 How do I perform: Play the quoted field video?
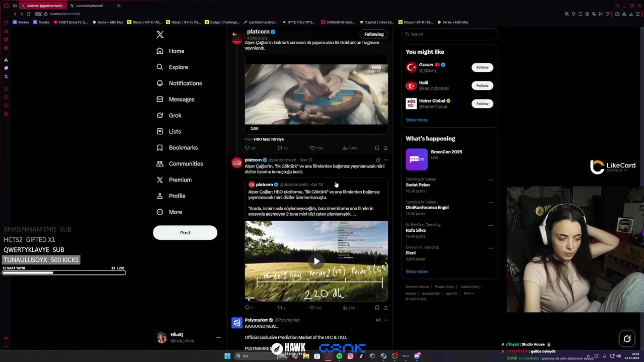(316, 261)
